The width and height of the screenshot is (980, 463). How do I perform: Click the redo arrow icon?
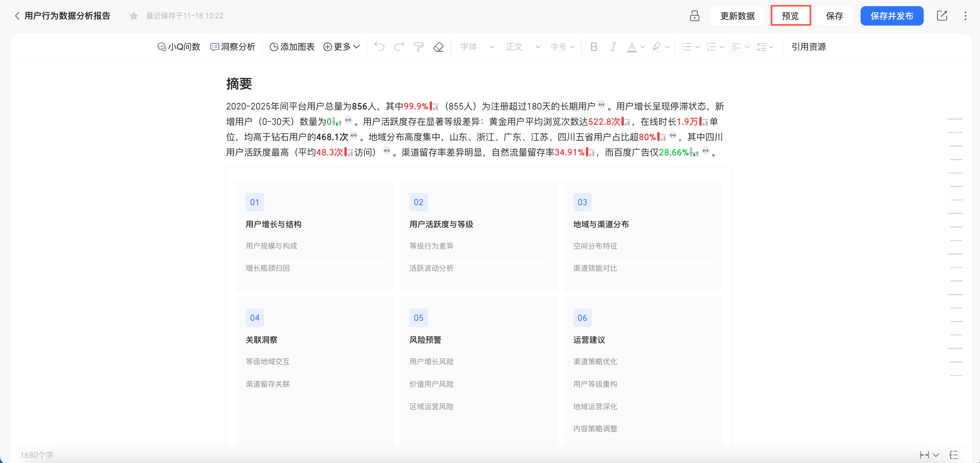(x=399, y=47)
